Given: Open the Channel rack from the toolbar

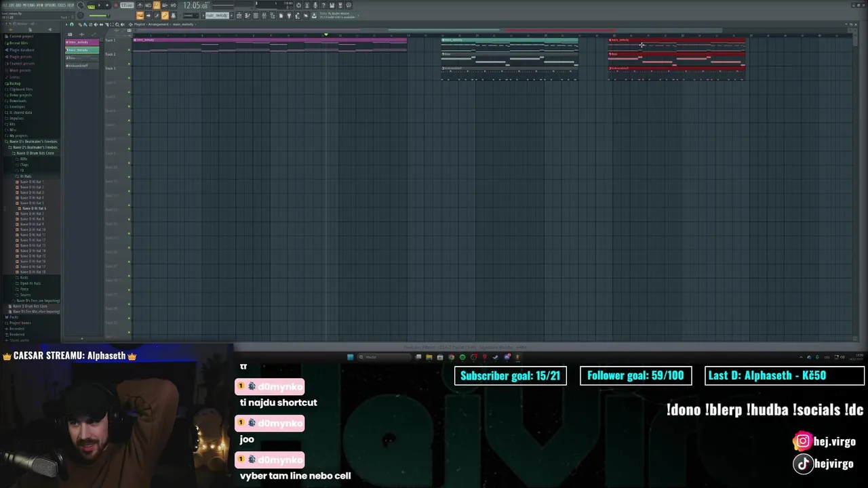Looking at the screenshot, I should point(256,15).
